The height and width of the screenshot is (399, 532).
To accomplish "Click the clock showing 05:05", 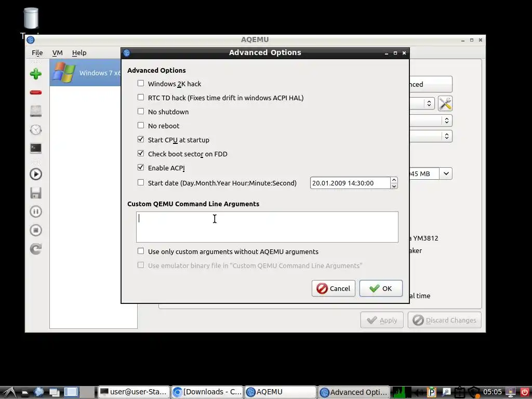I will point(493,392).
